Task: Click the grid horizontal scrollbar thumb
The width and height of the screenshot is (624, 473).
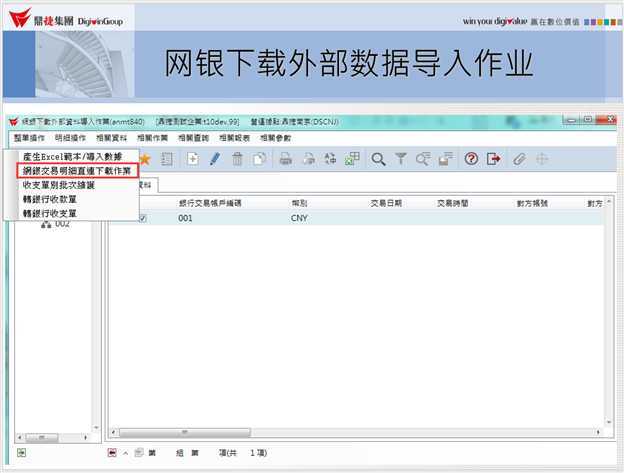Action: (x=185, y=432)
